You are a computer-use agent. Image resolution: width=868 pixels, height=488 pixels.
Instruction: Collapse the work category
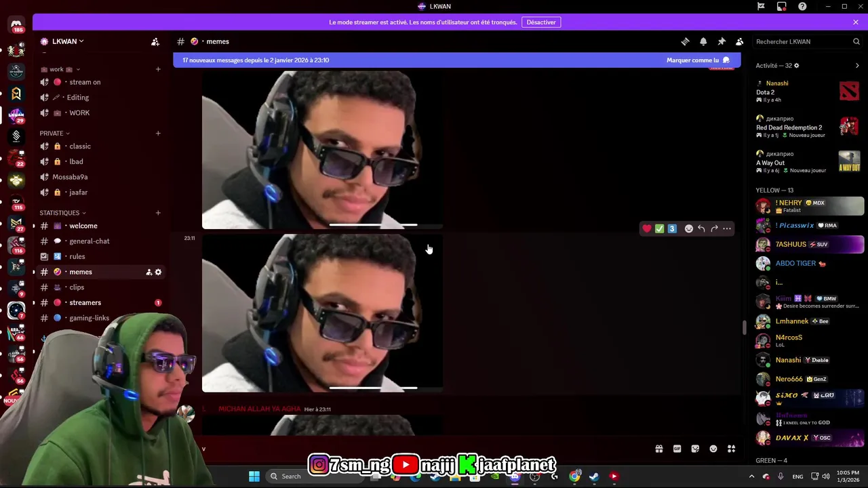pos(60,69)
